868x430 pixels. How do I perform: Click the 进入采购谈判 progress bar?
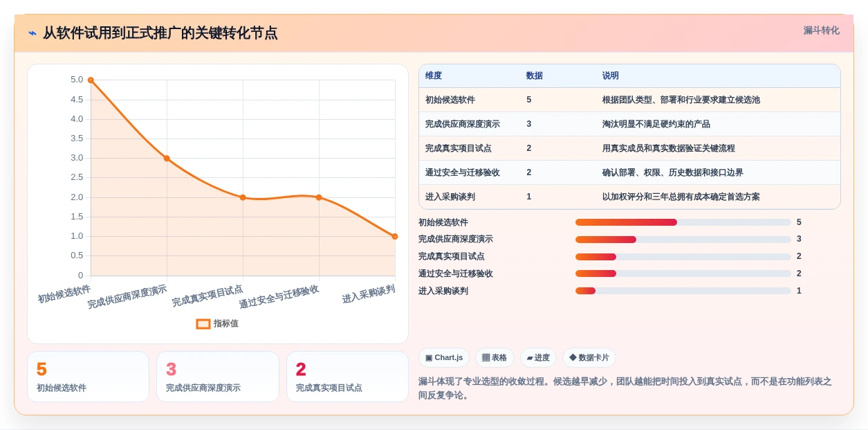point(683,291)
